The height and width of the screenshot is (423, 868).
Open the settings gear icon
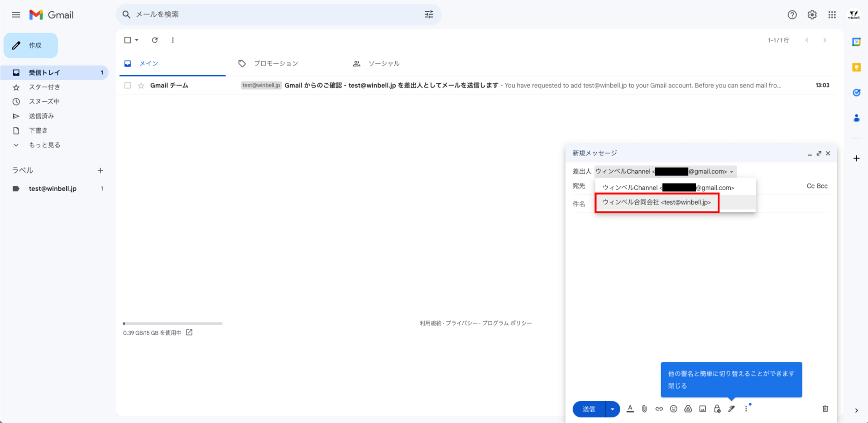pos(812,14)
